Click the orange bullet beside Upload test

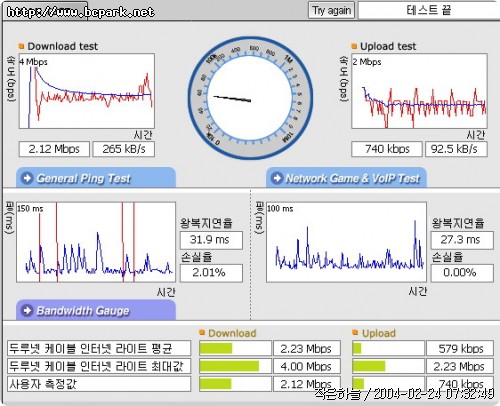tap(354, 46)
